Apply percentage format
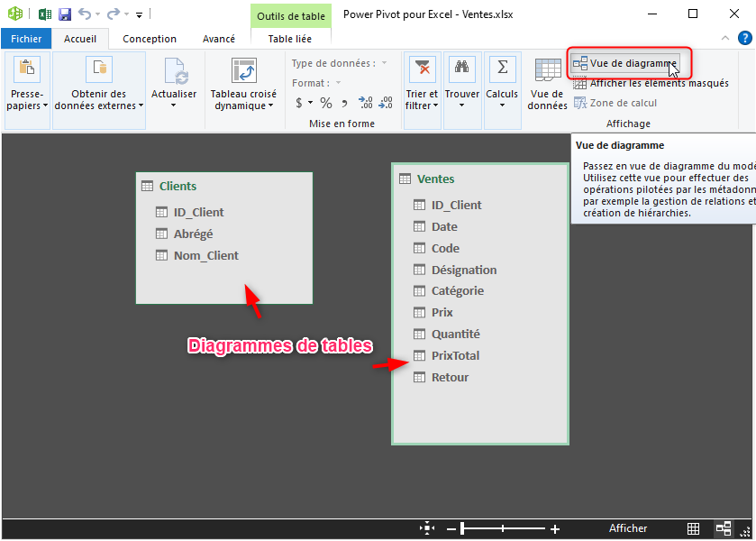The width and height of the screenshot is (756, 541). [326, 102]
